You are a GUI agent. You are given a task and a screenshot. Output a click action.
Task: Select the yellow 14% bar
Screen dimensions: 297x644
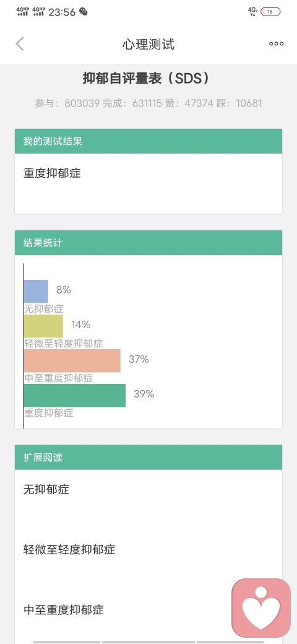(x=43, y=326)
